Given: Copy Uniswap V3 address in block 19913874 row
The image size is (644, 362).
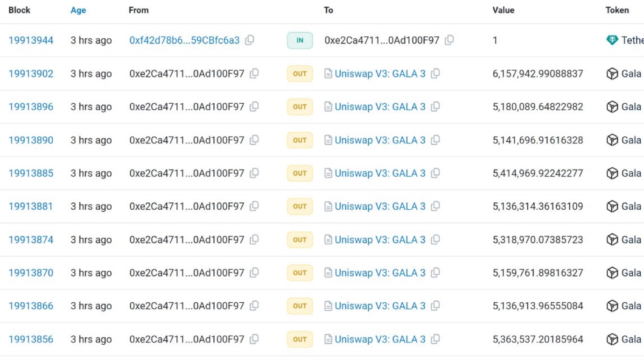Looking at the screenshot, I should coord(435,240).
